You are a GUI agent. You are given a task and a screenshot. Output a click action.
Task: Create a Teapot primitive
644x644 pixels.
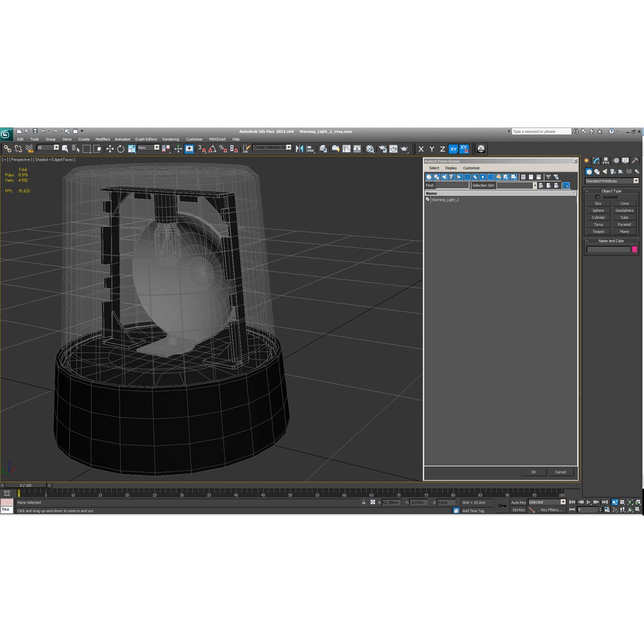coord(598,231)
